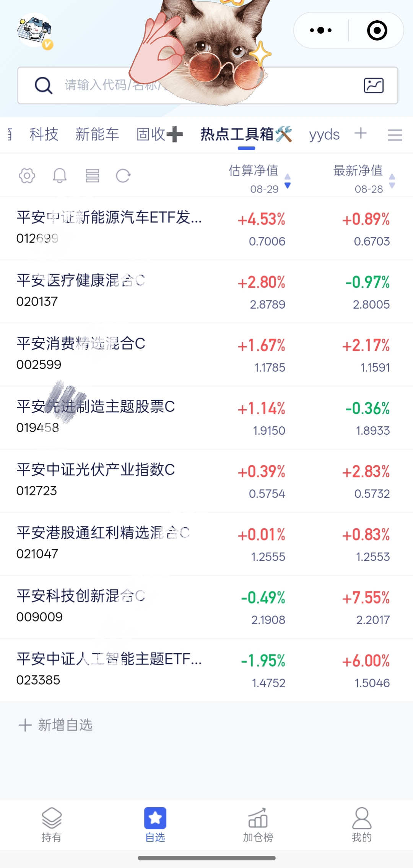Click the fund code search field
413x868 pixels.
pos(208,85)
